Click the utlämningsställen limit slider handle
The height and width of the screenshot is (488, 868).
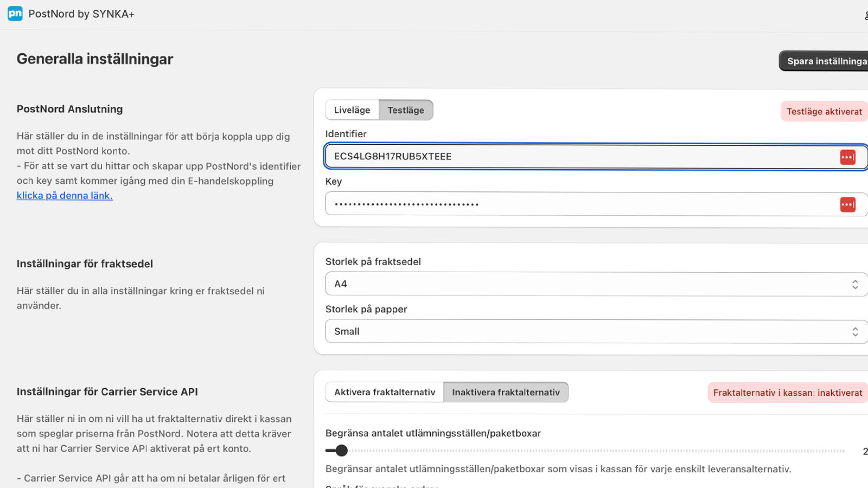pyautogui.click(x=341, y=451)
